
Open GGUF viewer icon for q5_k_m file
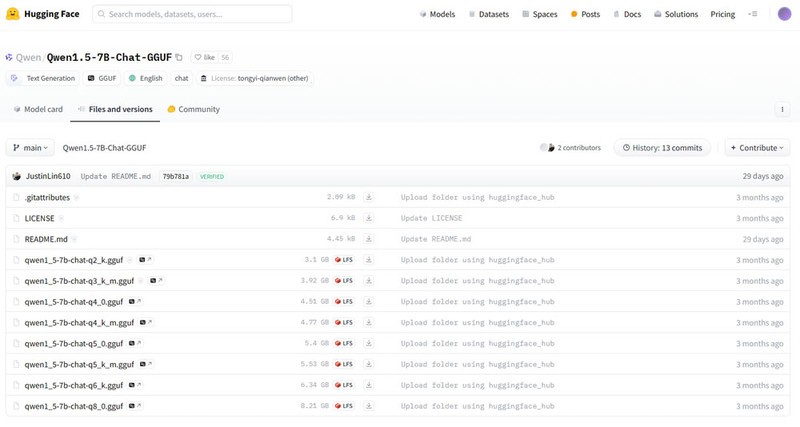(x=145, y=364)
